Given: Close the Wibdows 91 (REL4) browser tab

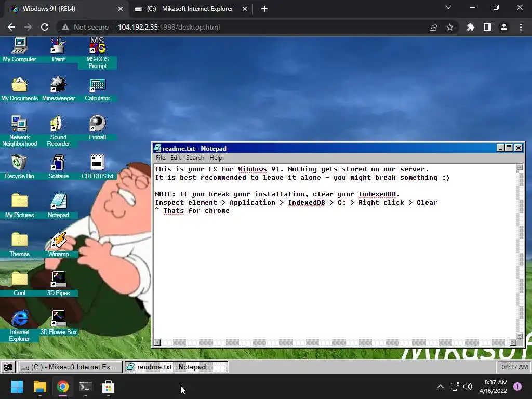Looking at the screenshot, I should point(121,9).
